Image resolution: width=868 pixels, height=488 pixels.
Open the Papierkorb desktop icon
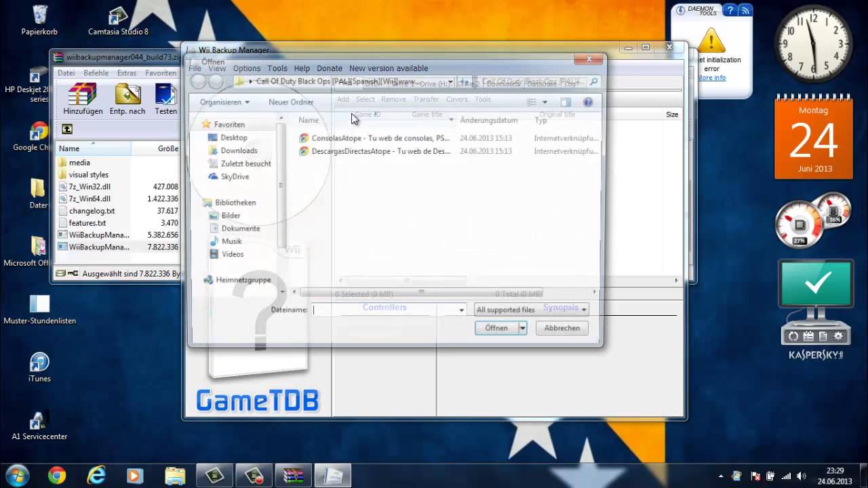tap(39, 20)
